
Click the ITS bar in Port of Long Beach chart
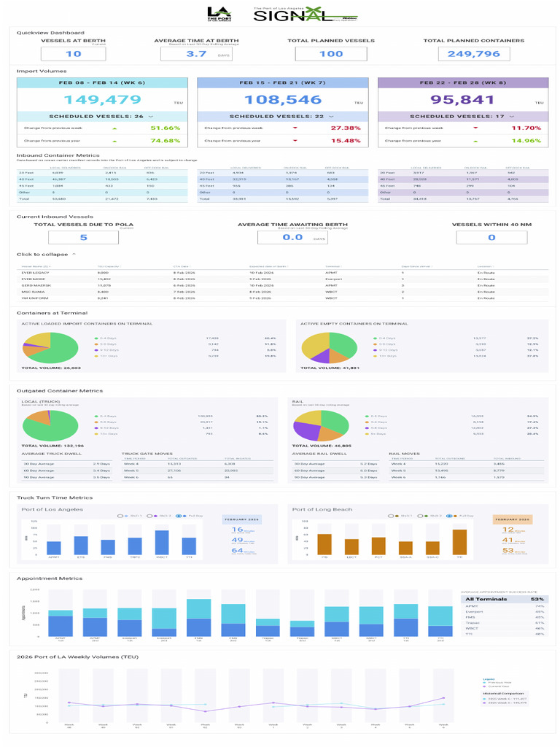tap(324, 544)
